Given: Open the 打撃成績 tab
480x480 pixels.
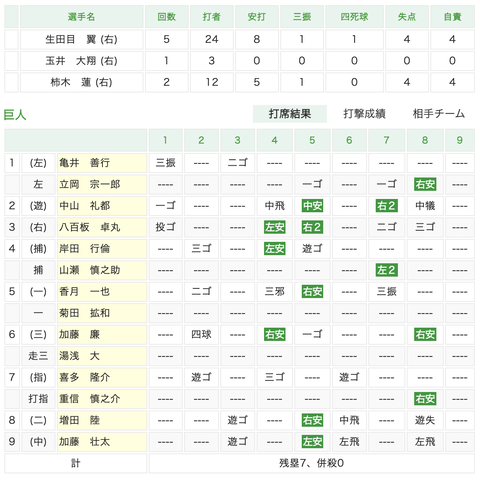Looking at the screenshot, I should click(364, 114).
